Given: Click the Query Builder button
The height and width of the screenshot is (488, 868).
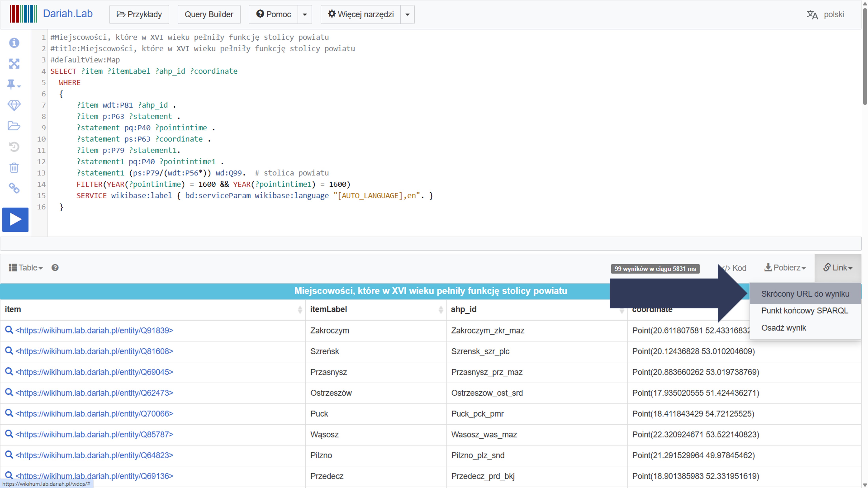Looking at the screenshot, I should tap(209, 14).
